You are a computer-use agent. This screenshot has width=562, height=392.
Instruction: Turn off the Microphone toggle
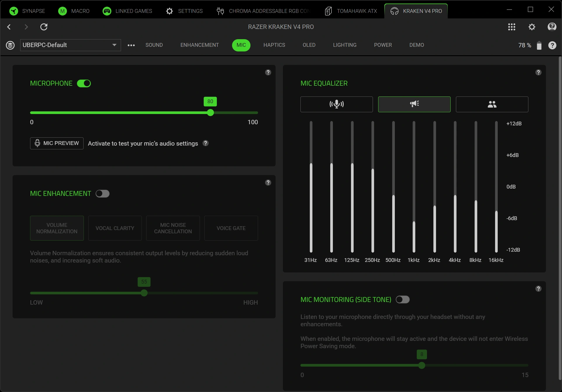84,84
